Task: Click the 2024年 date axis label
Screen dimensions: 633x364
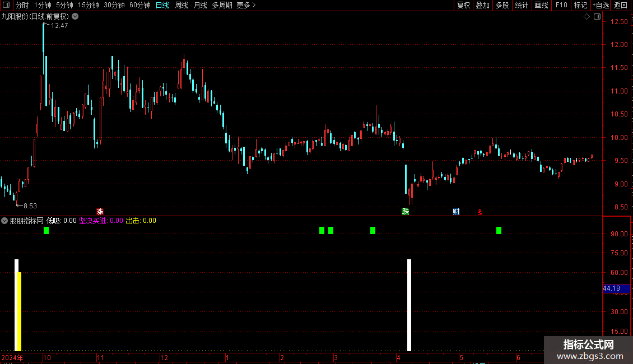Action: point(12,357)
